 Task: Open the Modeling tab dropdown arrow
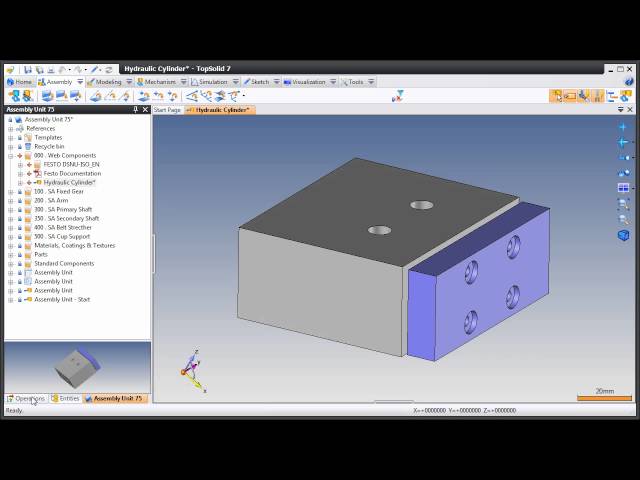point(128,82)
